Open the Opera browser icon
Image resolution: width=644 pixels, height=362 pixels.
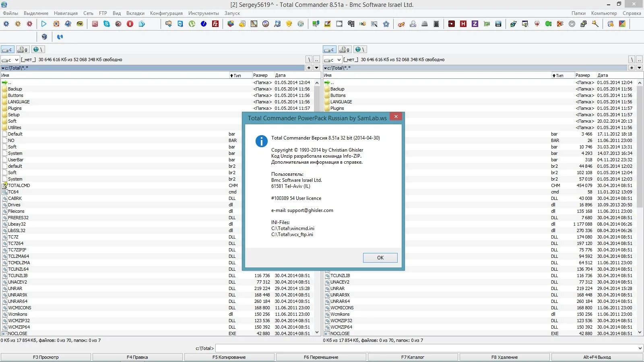coord(130,24)
